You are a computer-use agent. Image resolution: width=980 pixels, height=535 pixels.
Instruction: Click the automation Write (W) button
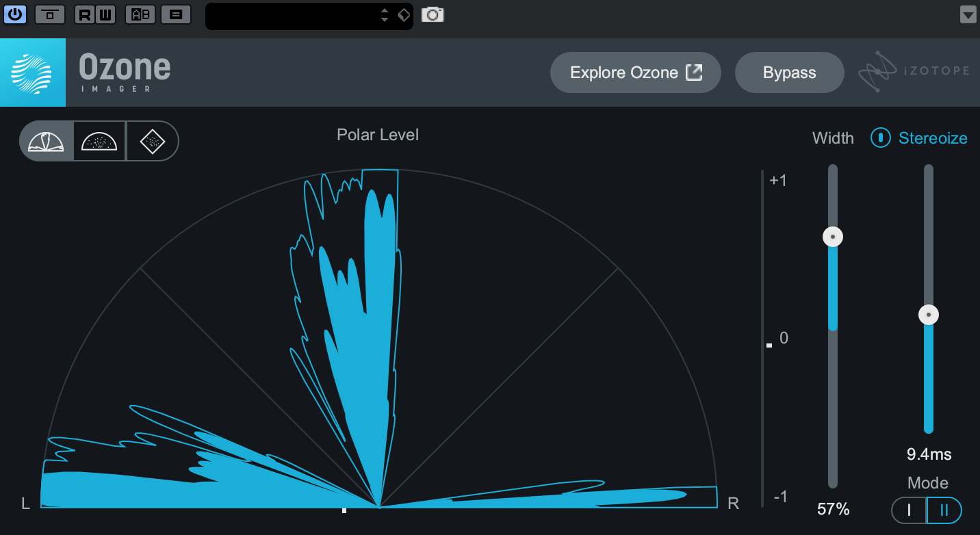(105, 14)
